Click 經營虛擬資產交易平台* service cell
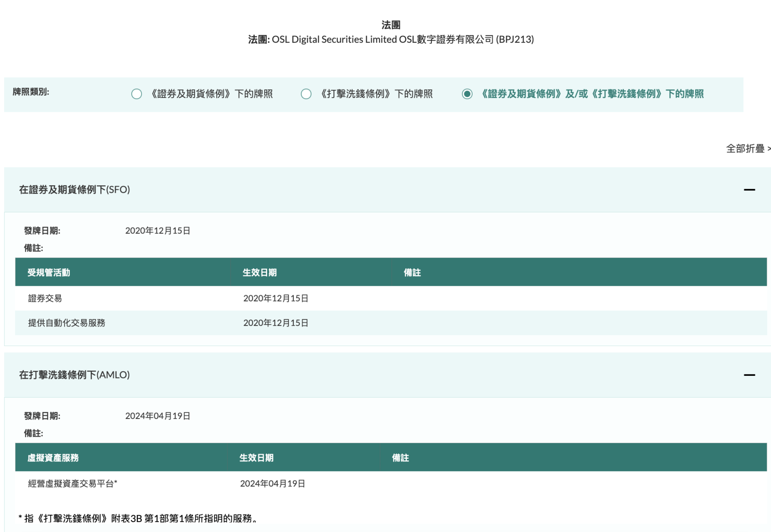The height and width of the screenshot is (532, 771). pyautogui.click(x=73, y=483)
